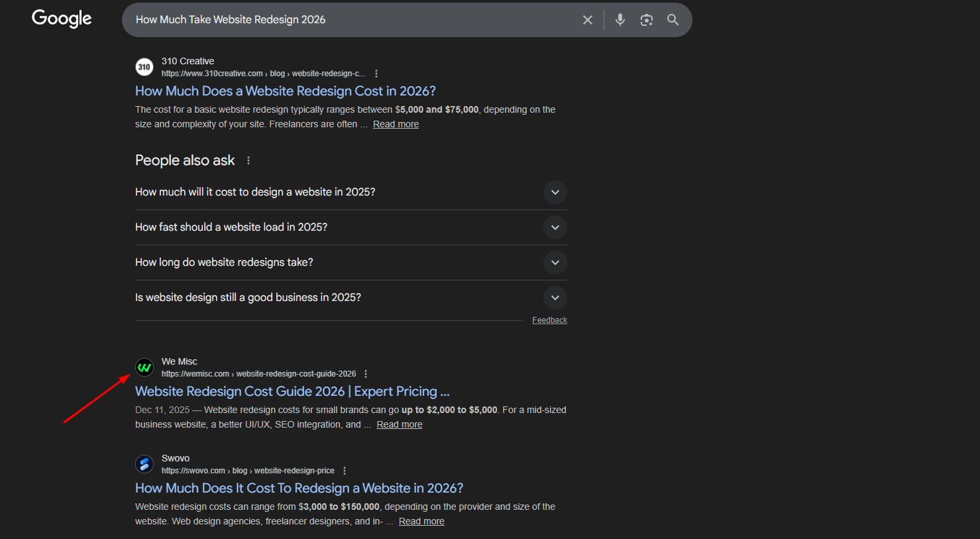Screen dimensions: 980x539
Task: Click the Feedback link
Action: click(549, 320)
